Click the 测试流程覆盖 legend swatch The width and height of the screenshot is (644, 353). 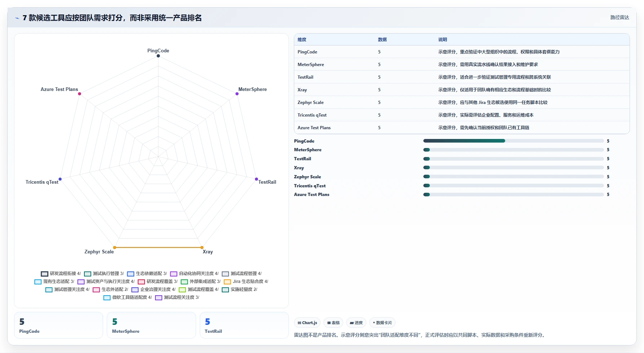[x=182, y=289]
